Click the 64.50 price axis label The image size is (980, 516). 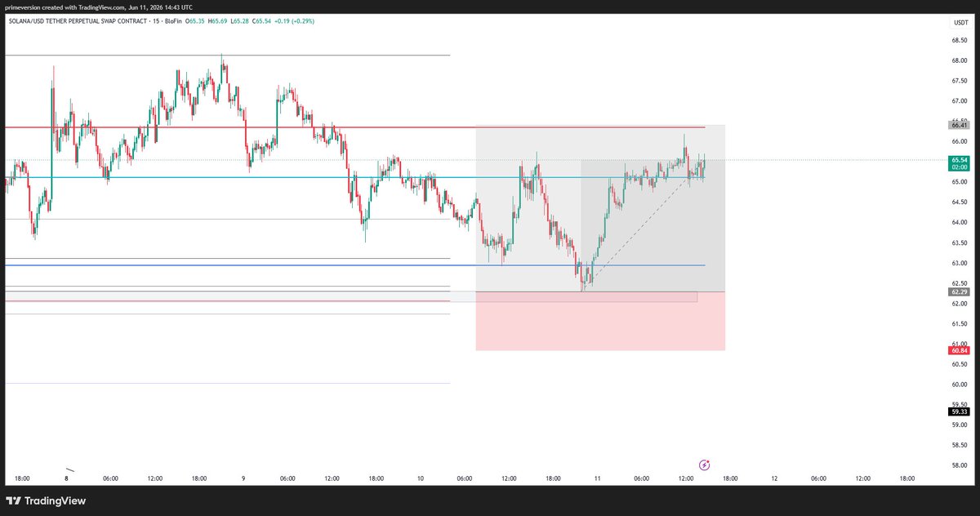pos(960,202)
